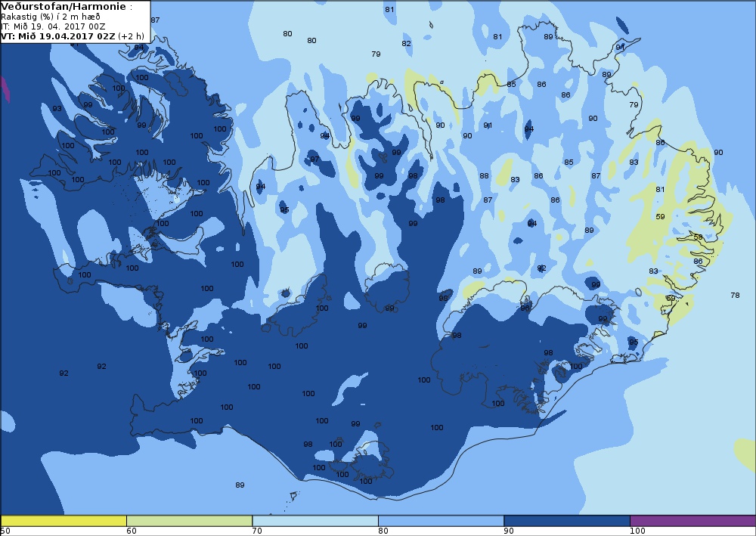Click the humidity value '78' off the east coast
Screen dimensions: 756x536
(x=735, y=295)
